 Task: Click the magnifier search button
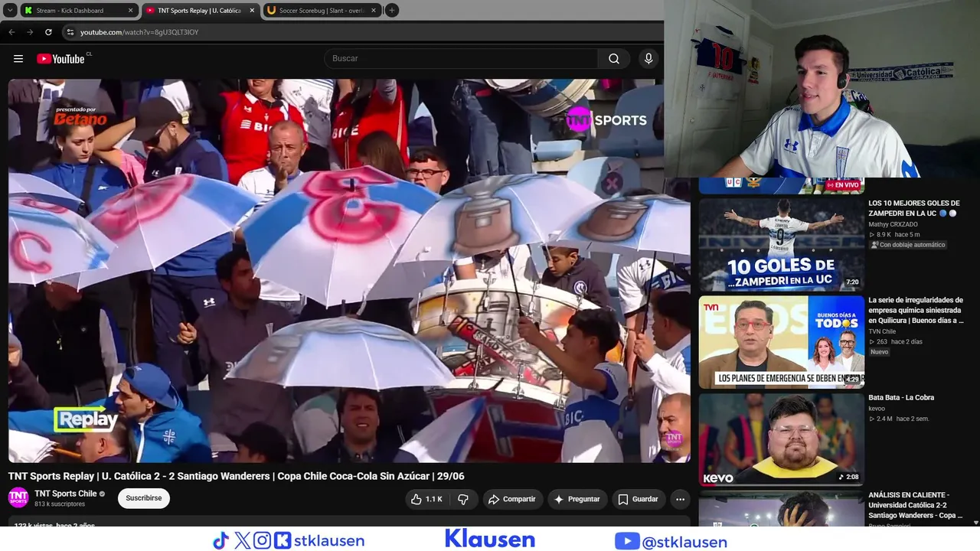tap(614, 59)
